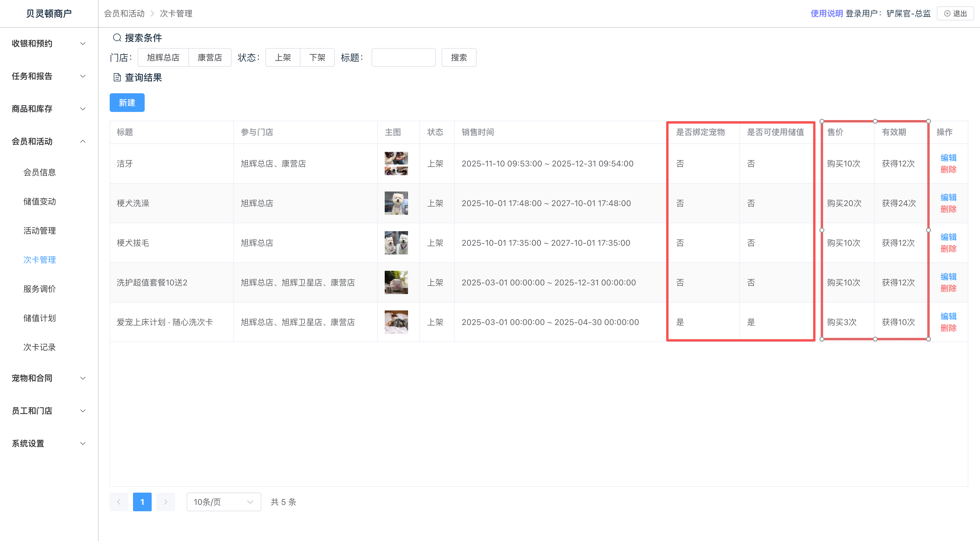Open the 梗犬洗澡 dog thumbnail image
Screen dimensions: 980x541
[x=396, y=203]
